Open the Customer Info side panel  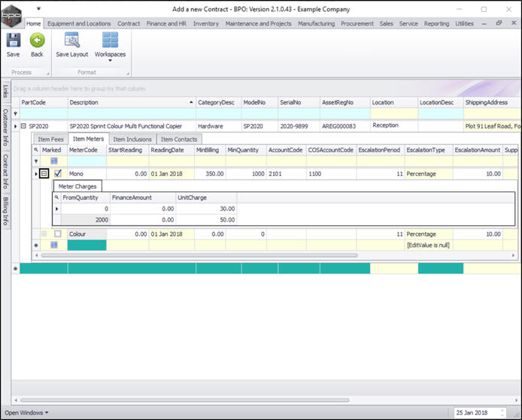click(5, 127)
